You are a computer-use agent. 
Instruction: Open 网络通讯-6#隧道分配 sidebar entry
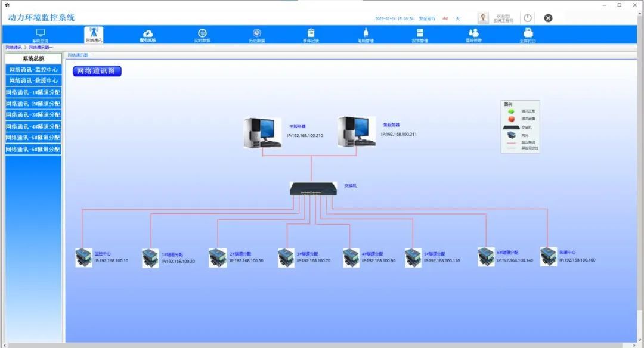(x=33, y=149)
